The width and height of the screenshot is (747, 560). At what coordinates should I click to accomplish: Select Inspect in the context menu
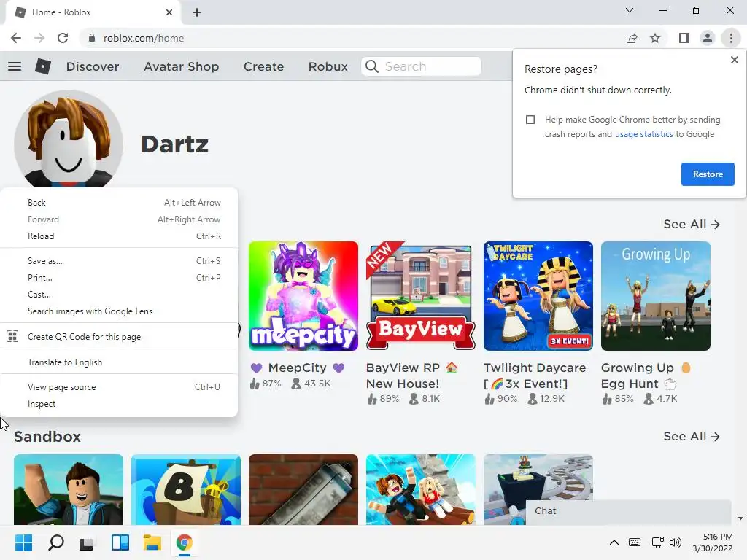pyautogui.click(x=119, y=404)
